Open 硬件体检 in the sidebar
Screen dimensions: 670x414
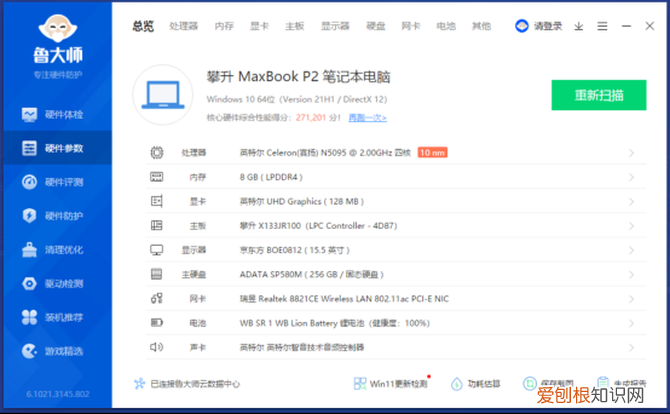click(58, 114)
